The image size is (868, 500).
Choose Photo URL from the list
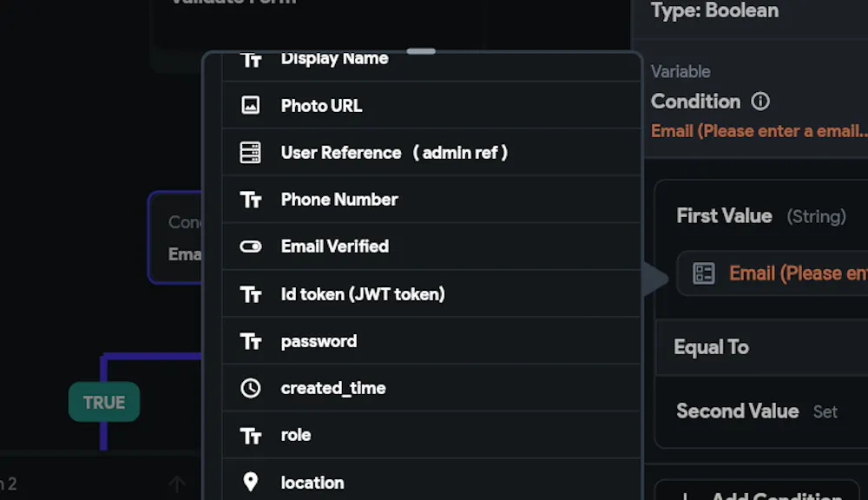(x=431, y=105)
